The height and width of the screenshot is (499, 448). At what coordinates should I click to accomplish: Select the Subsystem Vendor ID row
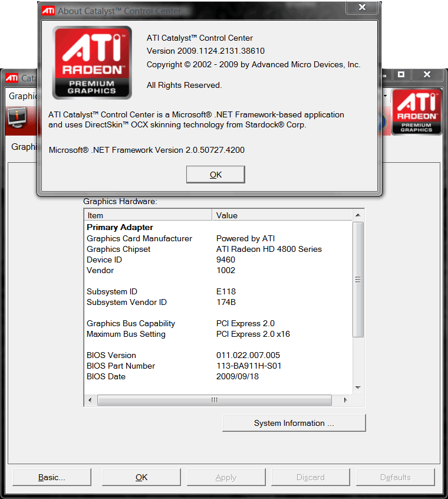218,302
